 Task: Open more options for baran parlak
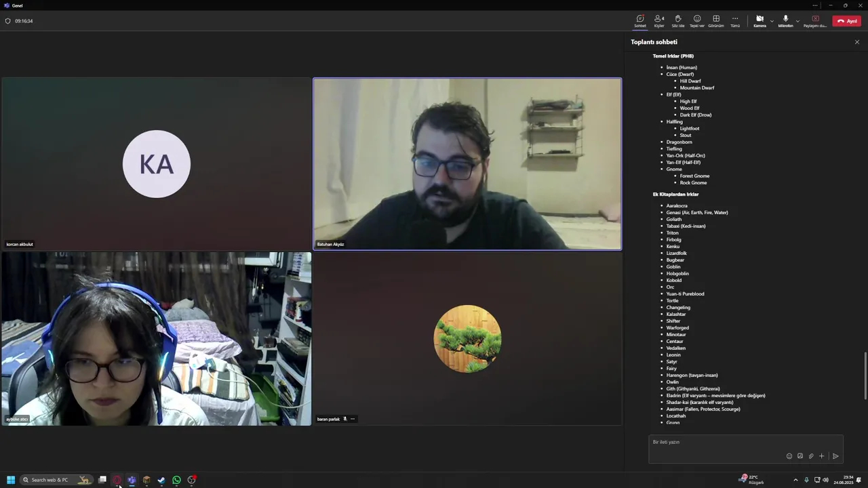[x=353, y=419]
